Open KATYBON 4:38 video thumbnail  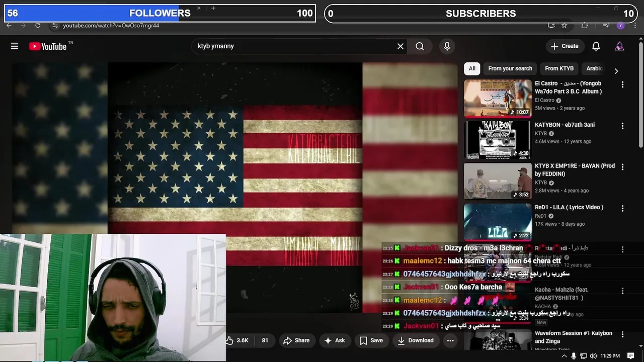[x=497, y=140]
